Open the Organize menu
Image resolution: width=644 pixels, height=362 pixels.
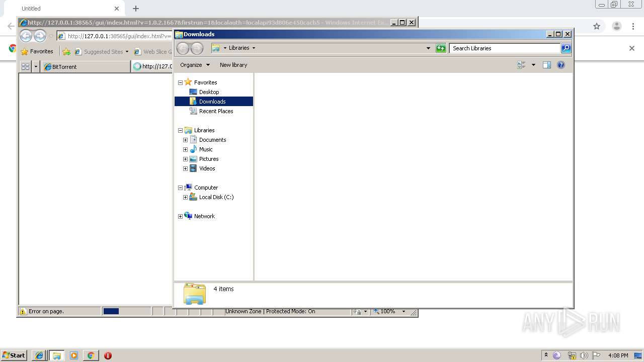point(194,65)
